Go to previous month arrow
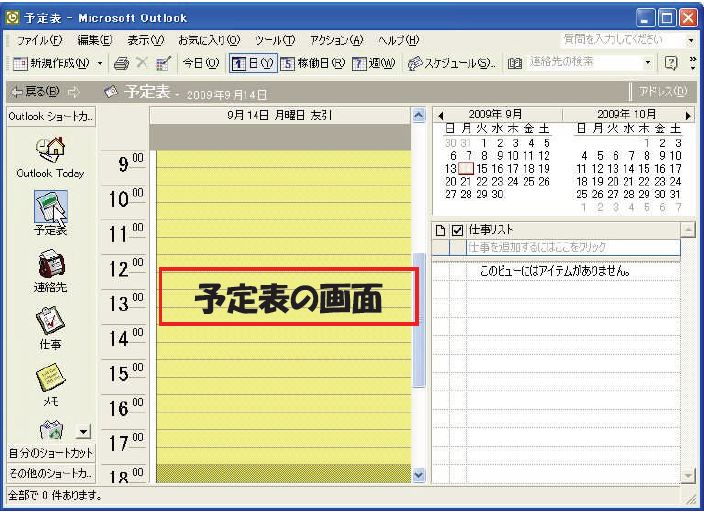The image size is (704, 512). (x=441, y=115)
